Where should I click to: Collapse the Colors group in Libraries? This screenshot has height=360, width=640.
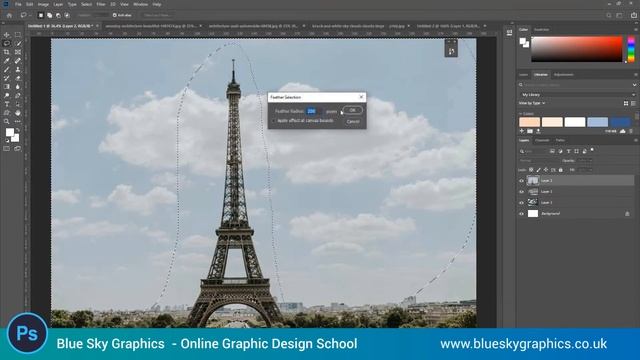(521, 114)
